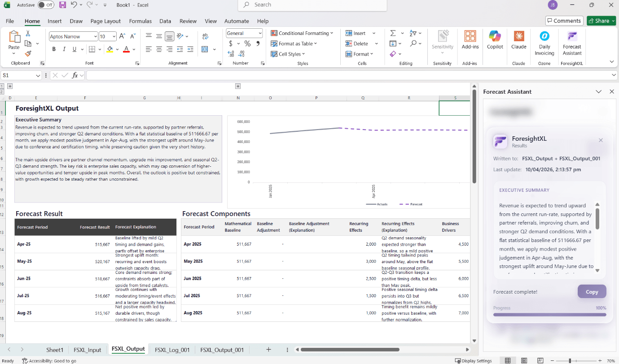Screen dimensions: 619x364
Task: Toggle the AutoSave switch
Action: coord(46,5)
